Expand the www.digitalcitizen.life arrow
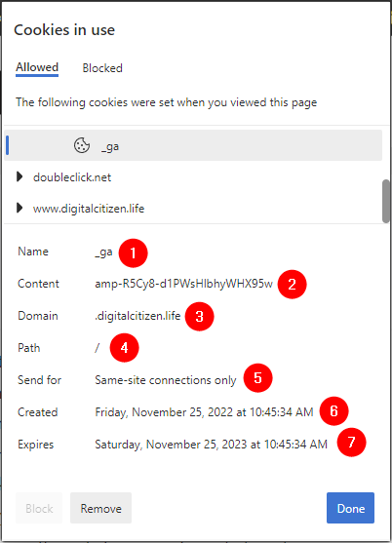This screenshot has width=392, height=543. pos(20,208)
